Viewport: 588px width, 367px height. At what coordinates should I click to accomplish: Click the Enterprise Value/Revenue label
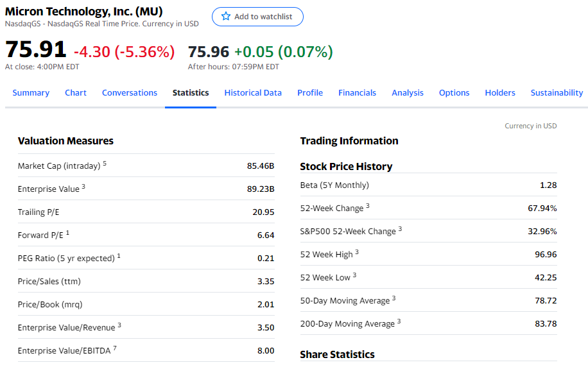(66, 328)
